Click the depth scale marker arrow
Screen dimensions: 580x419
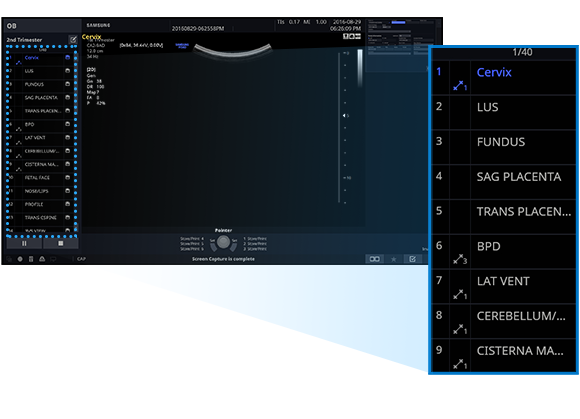click(344, 116)
